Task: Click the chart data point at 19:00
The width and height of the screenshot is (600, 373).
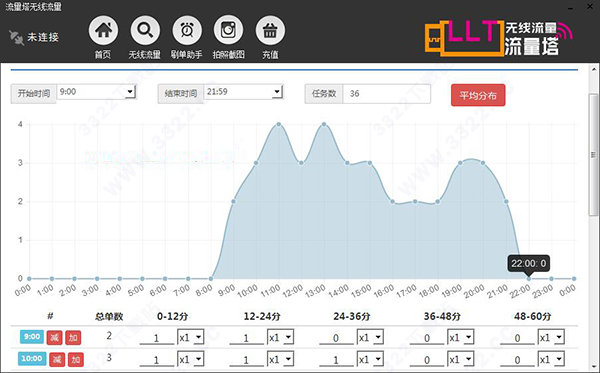Action: pos(461,163)
